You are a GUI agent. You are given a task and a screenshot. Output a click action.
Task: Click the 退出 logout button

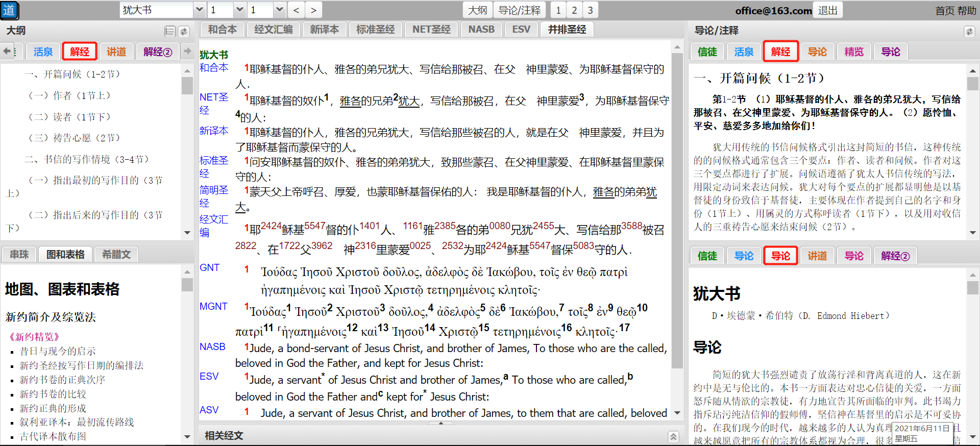(x=827, y=10)
